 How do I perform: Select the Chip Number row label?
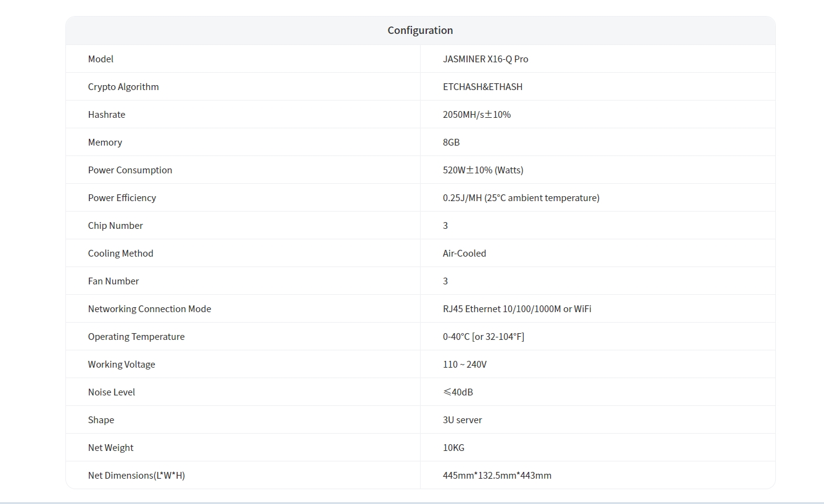(x=115, y=226)
